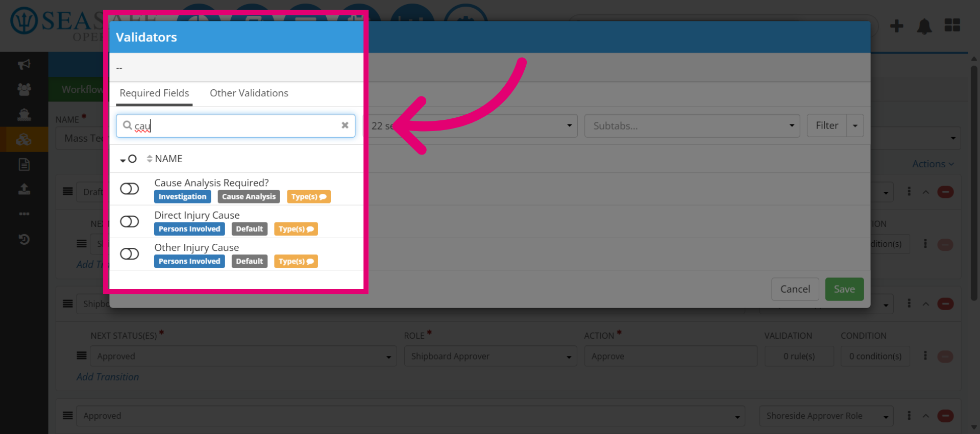Click the Add Transition link under Approved
980x434 pixels.
point(108,377)
